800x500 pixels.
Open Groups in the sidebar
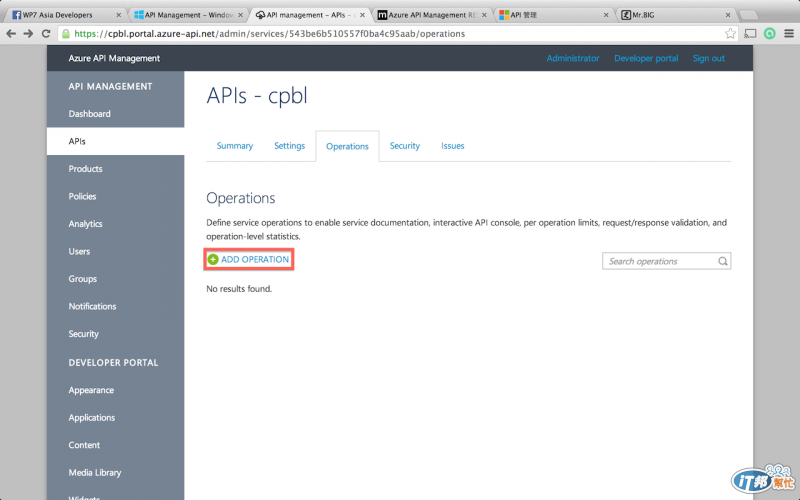click(115, 279)
